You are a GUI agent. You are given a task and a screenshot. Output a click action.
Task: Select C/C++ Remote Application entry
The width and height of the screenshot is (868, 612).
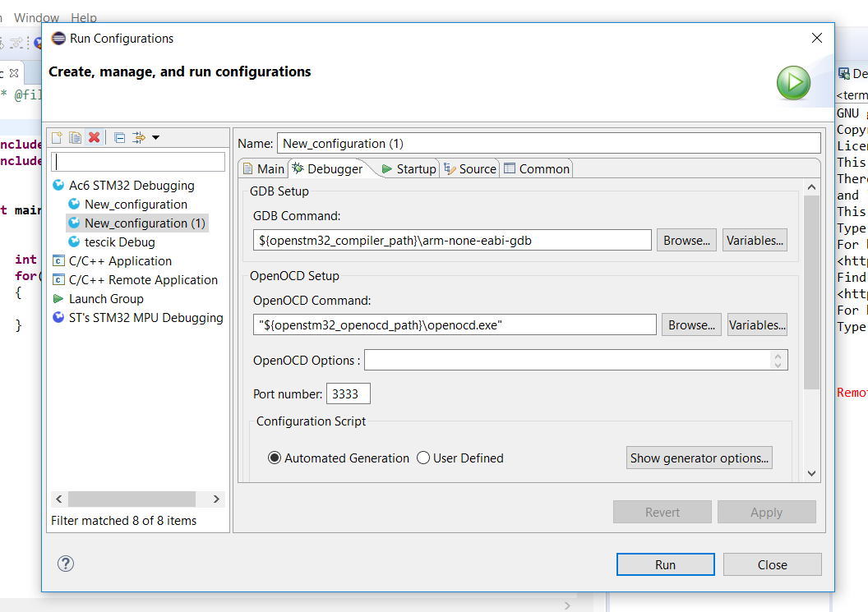(143, 280)
